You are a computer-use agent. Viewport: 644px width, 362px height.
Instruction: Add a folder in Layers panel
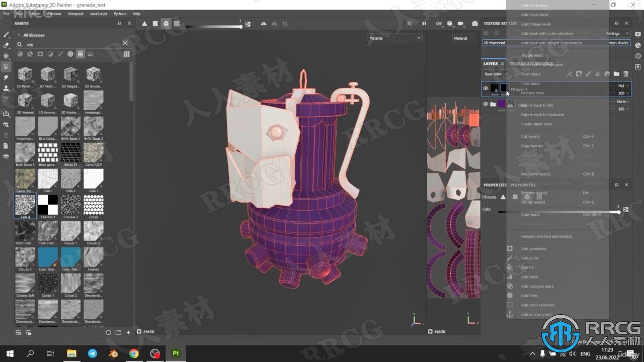click(x=616, y=74)
